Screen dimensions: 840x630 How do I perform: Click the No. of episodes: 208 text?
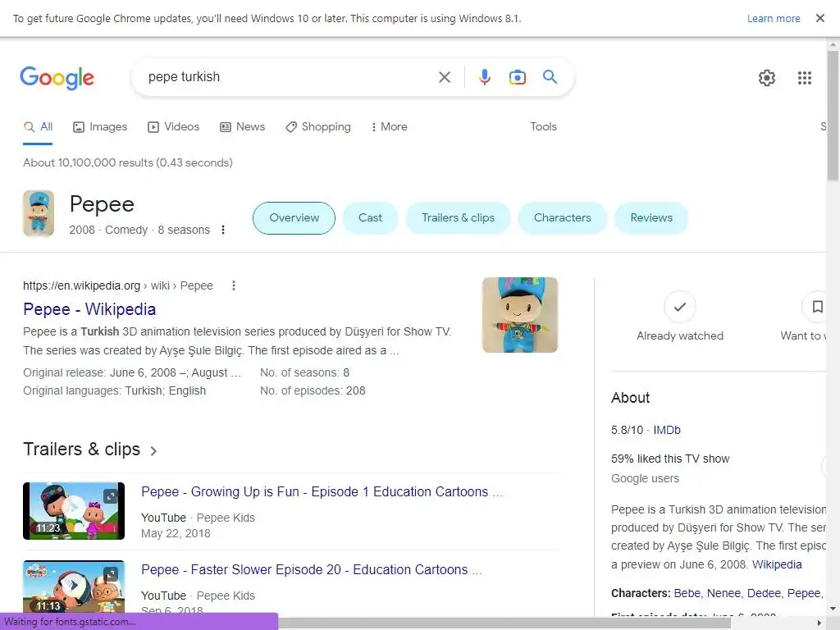(313, 391)
